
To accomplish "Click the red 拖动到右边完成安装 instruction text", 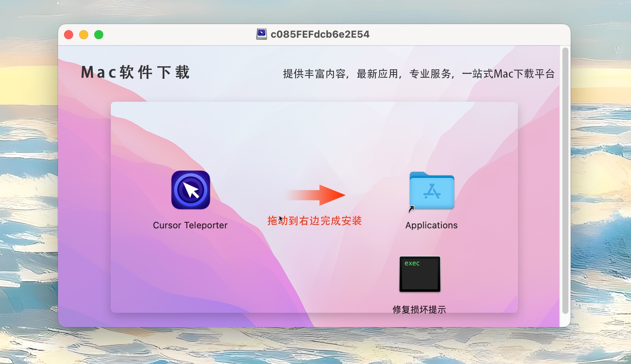I will click(x=315, y=221).
